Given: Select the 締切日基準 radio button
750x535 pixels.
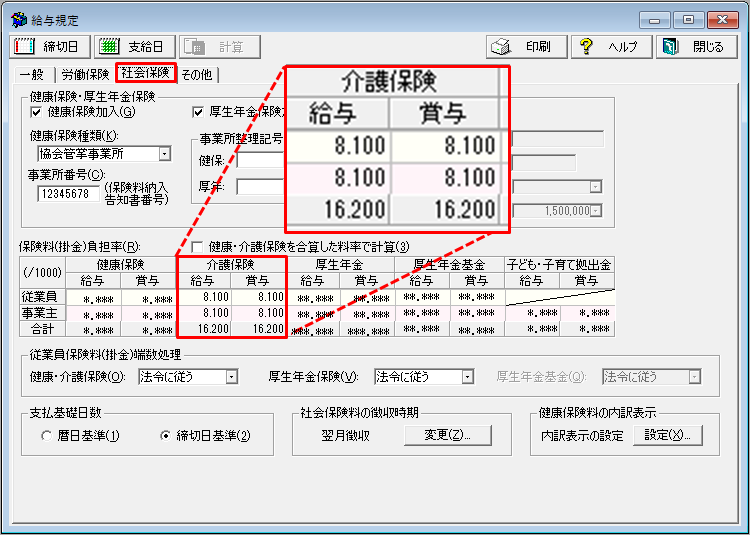Looking at the screenshot, I should (166, 436).
